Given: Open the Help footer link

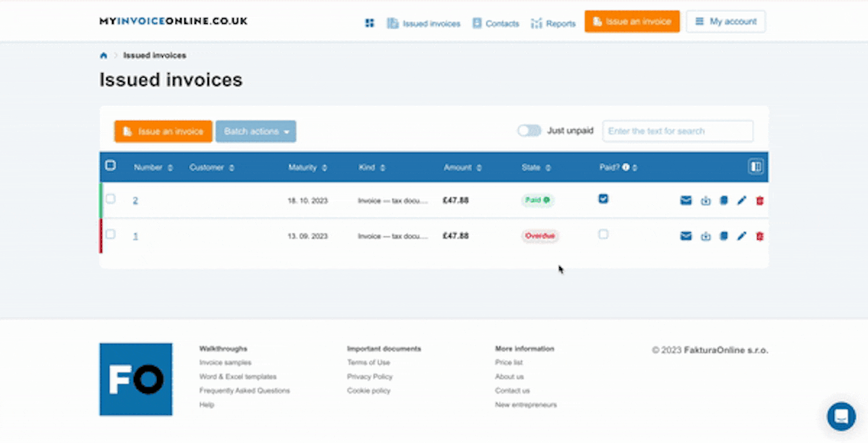Looking at the screenshot, I should [207, 405].
